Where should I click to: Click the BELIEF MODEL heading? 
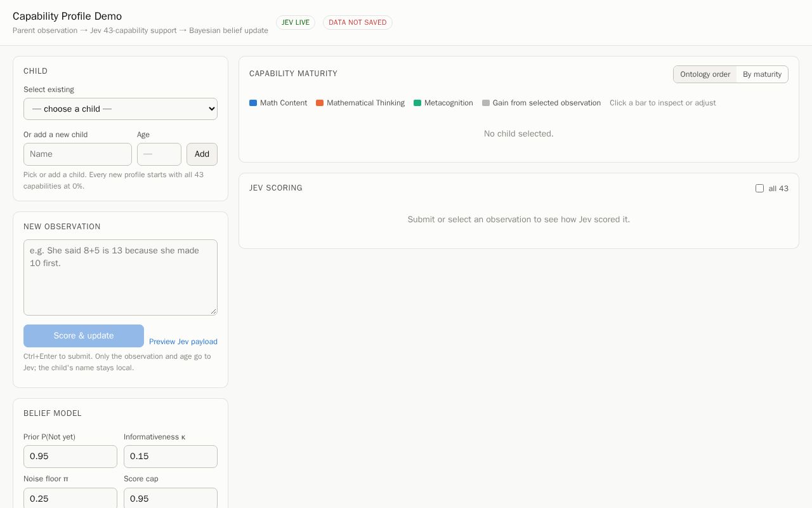point(53,413)
